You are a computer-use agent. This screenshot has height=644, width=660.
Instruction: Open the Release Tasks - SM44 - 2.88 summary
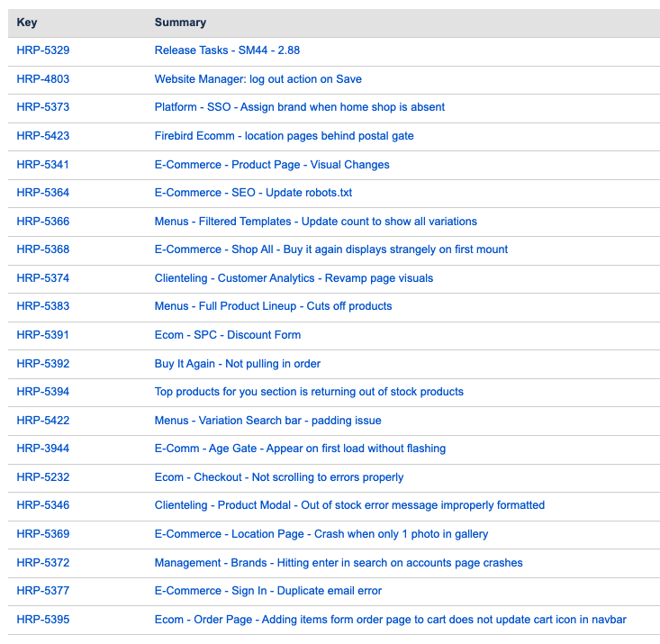tap(230, 50)
